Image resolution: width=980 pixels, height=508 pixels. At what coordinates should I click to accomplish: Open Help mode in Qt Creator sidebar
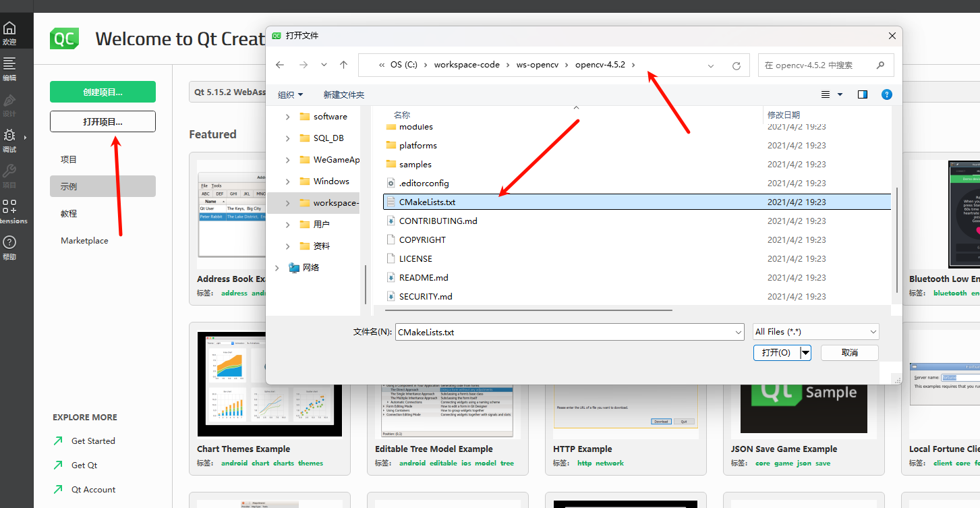coord(9,247)
